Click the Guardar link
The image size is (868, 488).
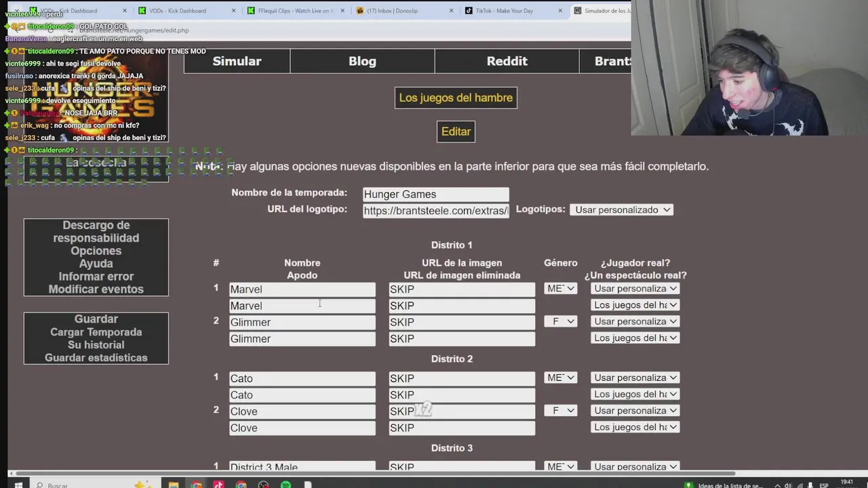(x=96, y=319)
